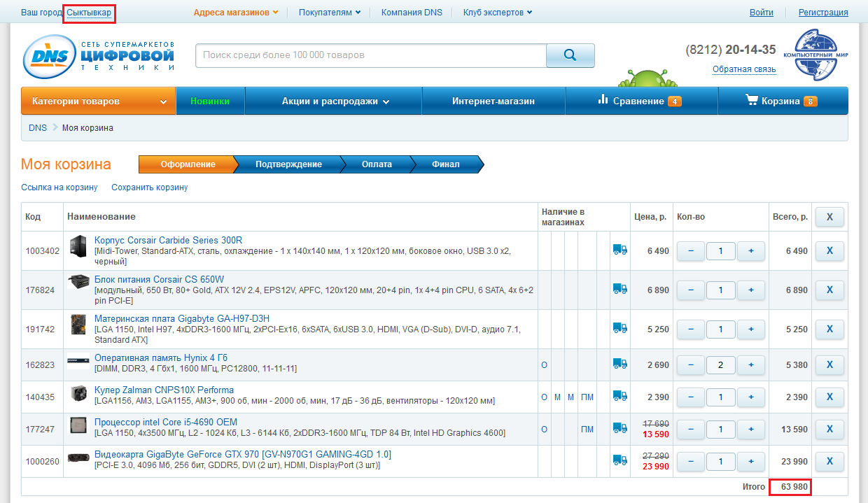Focus the product search field

(371, 55)
